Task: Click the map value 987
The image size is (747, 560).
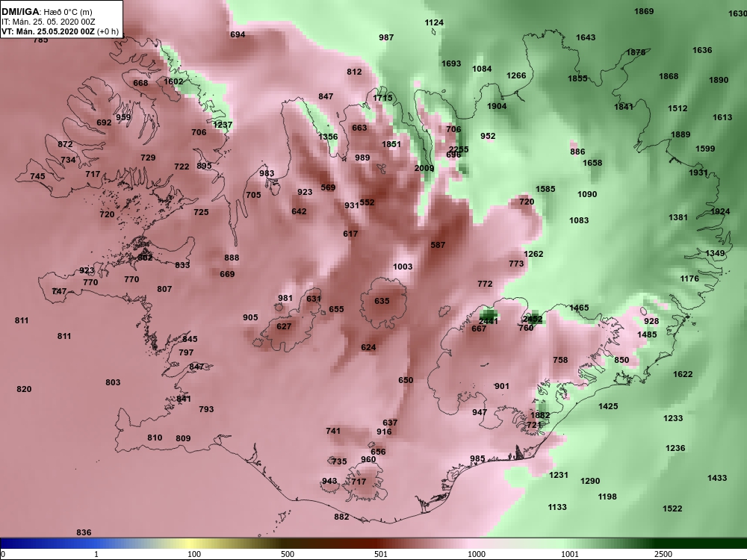Action: coord(386,37)
